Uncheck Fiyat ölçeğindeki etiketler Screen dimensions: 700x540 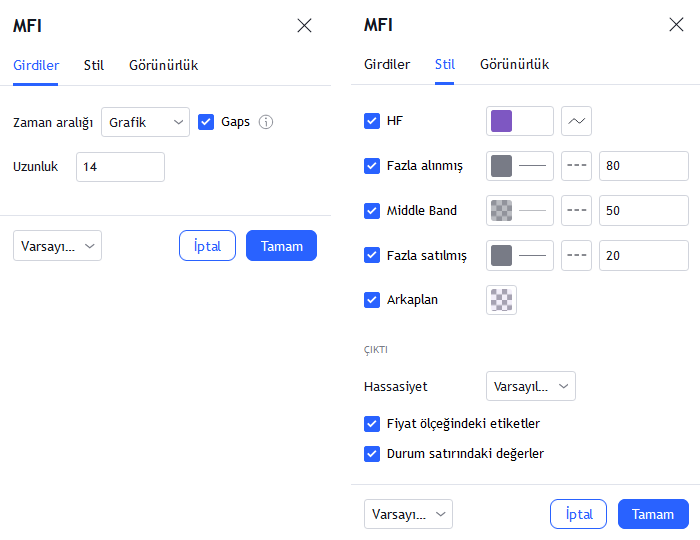point(372,424)
